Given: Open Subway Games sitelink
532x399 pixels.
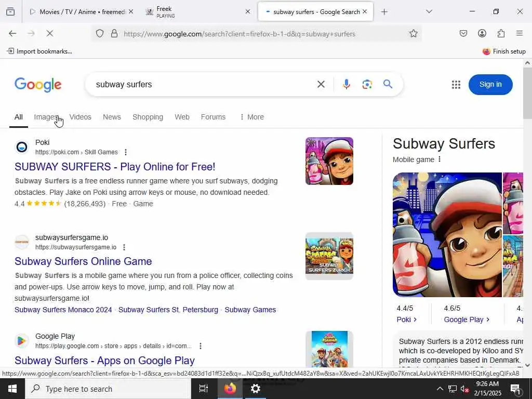Looking at the screenshot, I should click(x=250, y=310).
